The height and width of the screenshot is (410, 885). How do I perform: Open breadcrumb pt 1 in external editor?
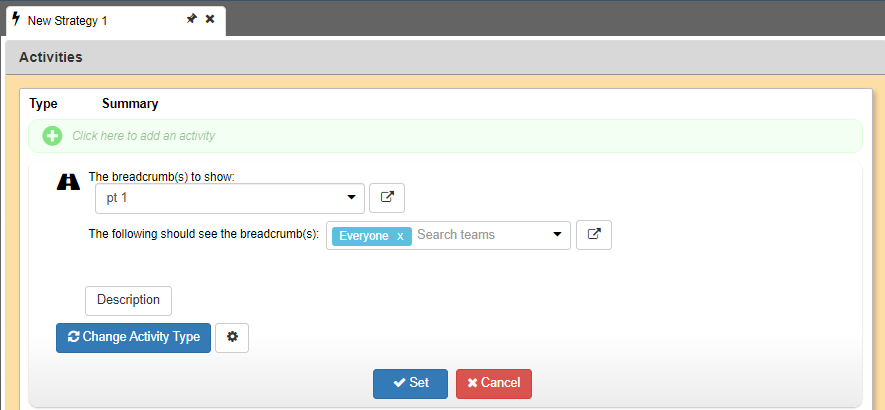pos(387,198)
